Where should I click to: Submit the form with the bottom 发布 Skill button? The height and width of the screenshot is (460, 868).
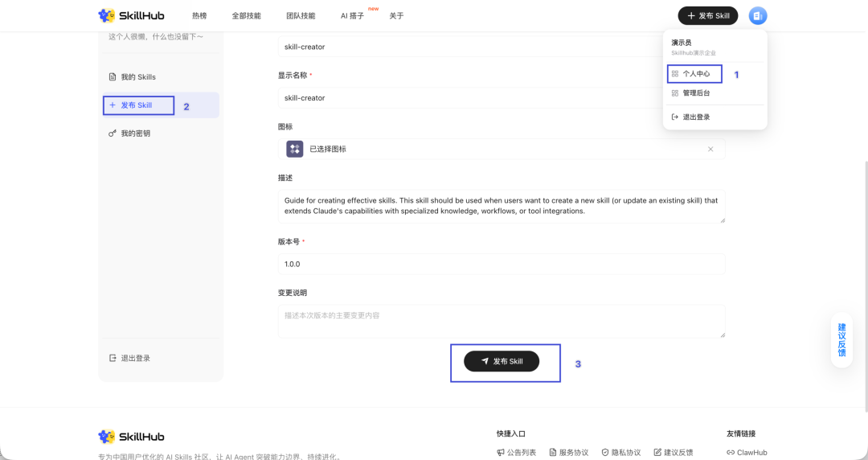pyautogui.click(x=502, y=361)
